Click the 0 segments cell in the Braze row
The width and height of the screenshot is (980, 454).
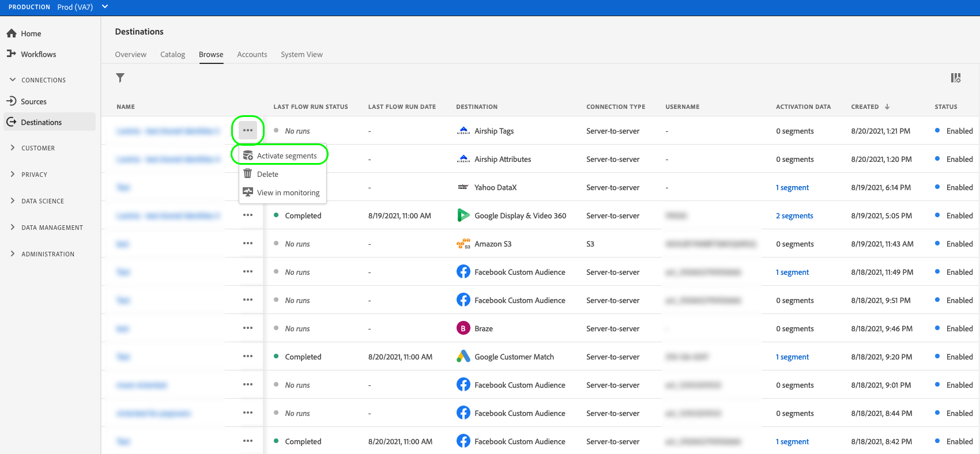click(x=794, y=328)
